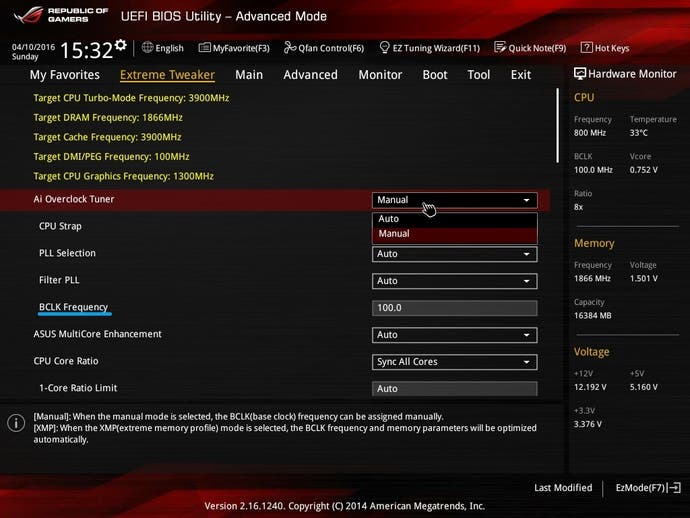The image size is (690, 518).
Task: Choose Manual in Ai Overclock list
Action: [x=455, y=234]
